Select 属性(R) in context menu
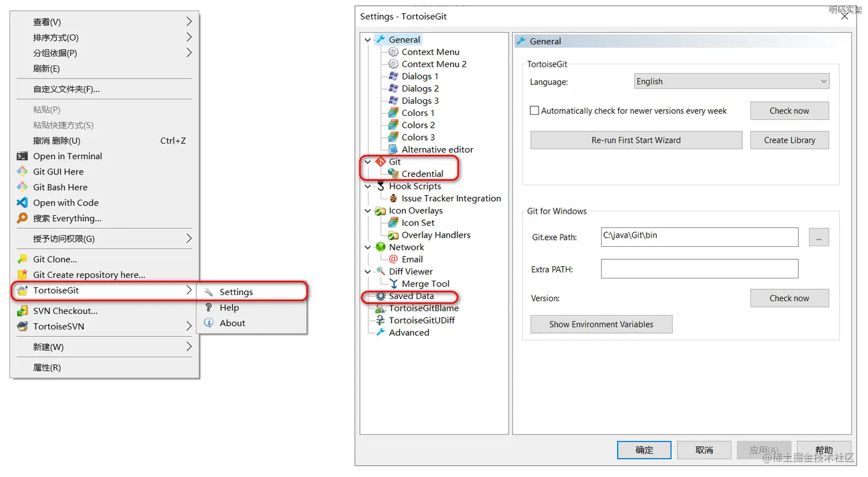Viewport: 868px width, 477px height. (104, 367)
